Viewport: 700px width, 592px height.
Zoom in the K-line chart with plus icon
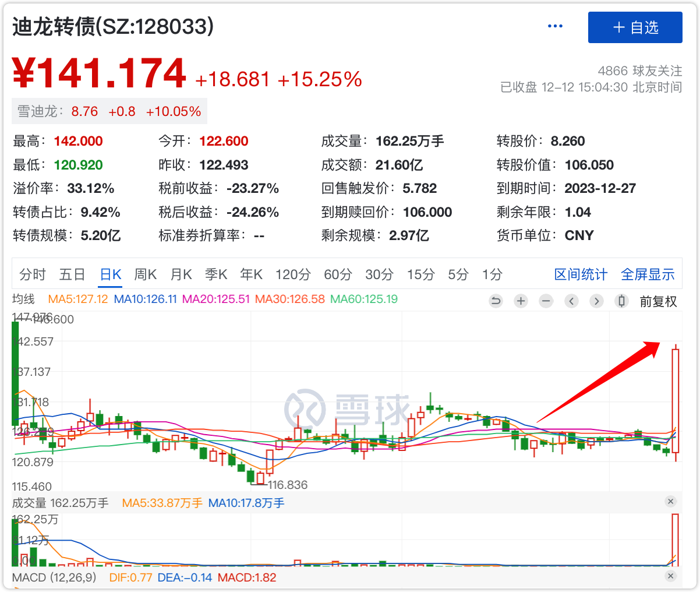[521, 301]
